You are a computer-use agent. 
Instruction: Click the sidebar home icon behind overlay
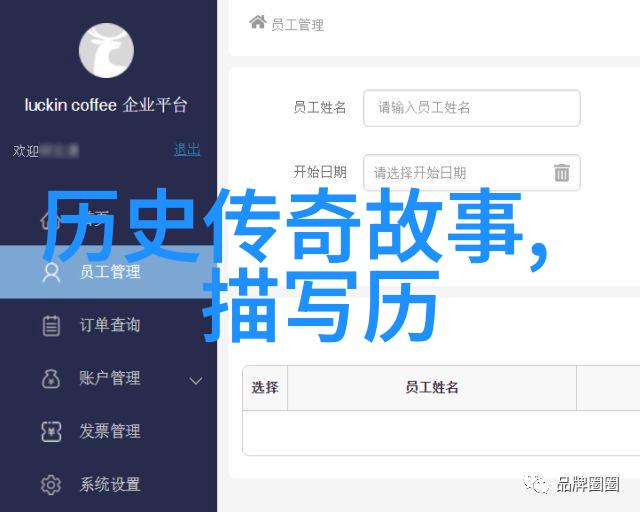(x=50, y=220)
